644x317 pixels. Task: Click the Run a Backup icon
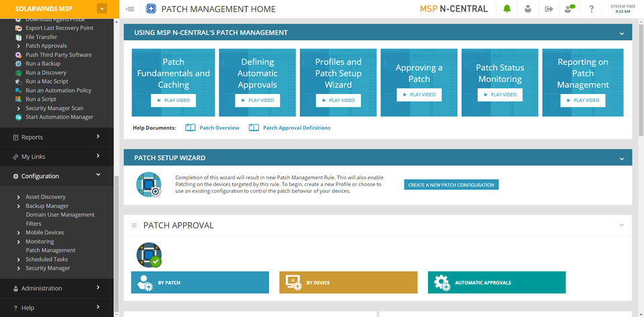click(x=19, y=64)
